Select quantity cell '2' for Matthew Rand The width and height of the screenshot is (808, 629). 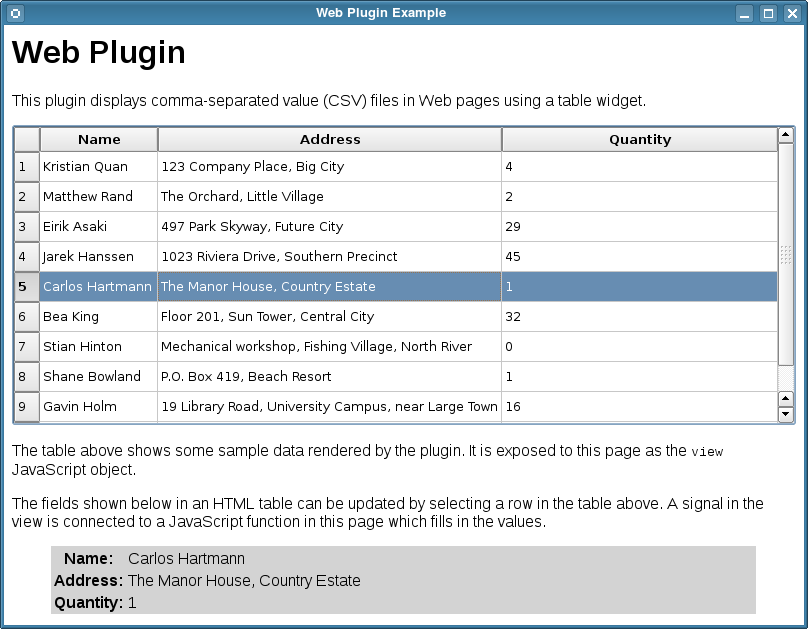(639, 196)
